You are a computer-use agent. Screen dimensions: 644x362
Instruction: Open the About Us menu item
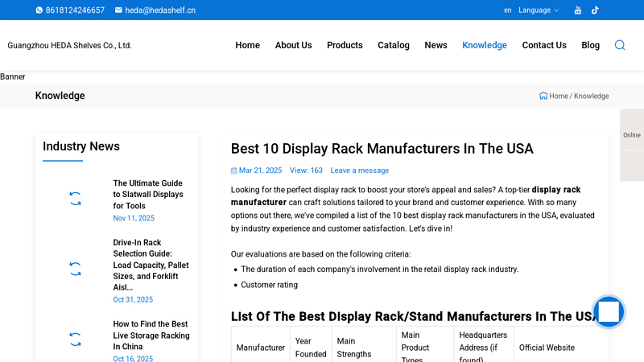tap(293, 45)
